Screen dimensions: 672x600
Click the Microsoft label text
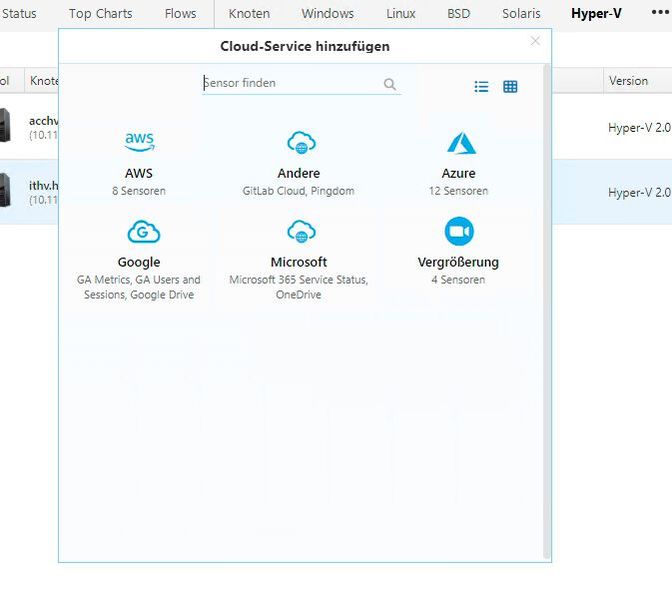pos(299,262)
